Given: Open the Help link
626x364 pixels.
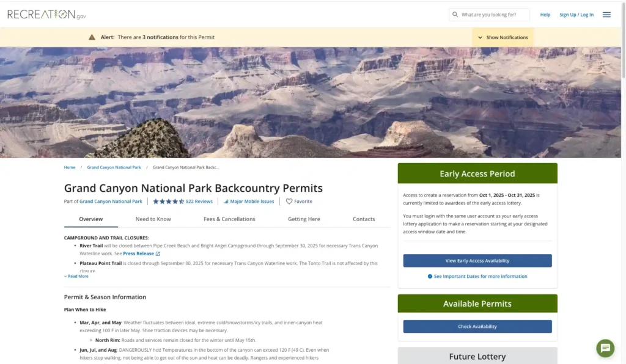Looking at the screenshot, I should click(545, 15).
